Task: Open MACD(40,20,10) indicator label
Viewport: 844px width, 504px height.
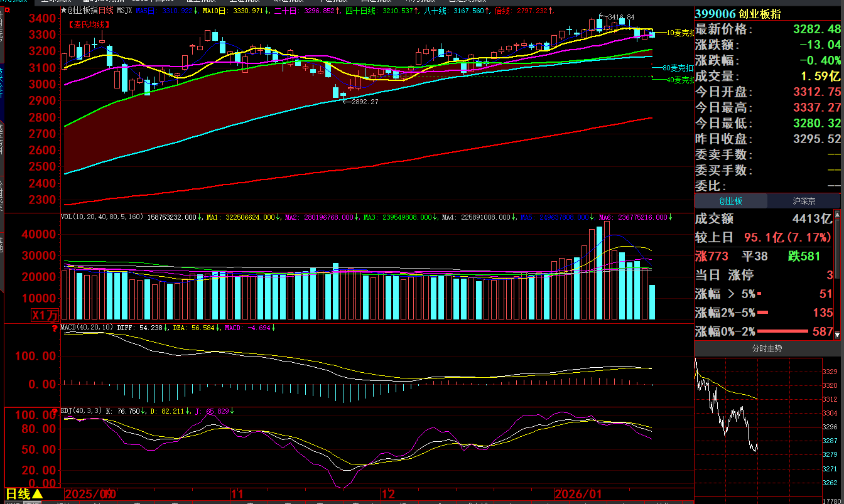Action: (87, 328)
